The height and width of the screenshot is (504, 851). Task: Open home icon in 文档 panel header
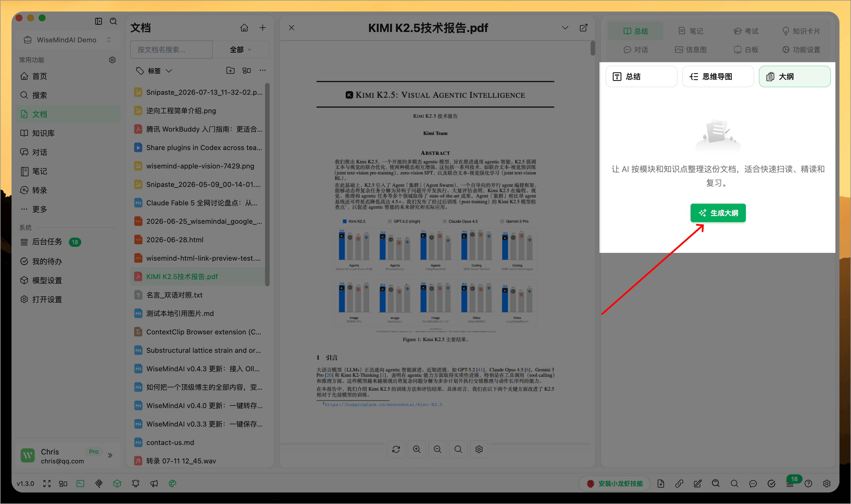pyautogui.click(x=244, y=28)
